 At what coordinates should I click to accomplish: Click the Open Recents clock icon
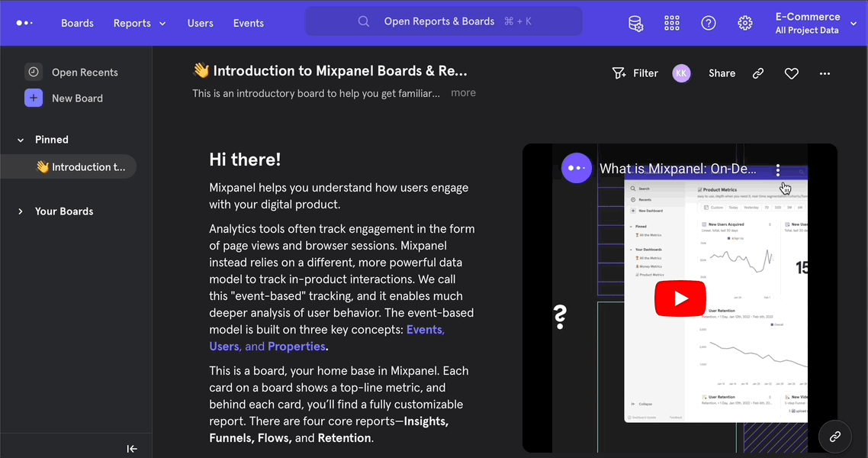coord(34,72)
